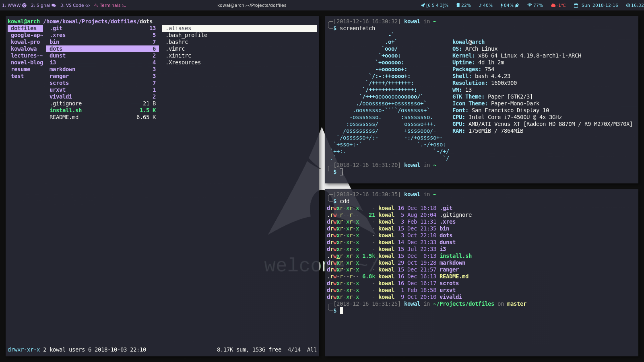Click the CPU Intel Core i7-4500U line
Viewport: 644px width, 362px height.
507,117
